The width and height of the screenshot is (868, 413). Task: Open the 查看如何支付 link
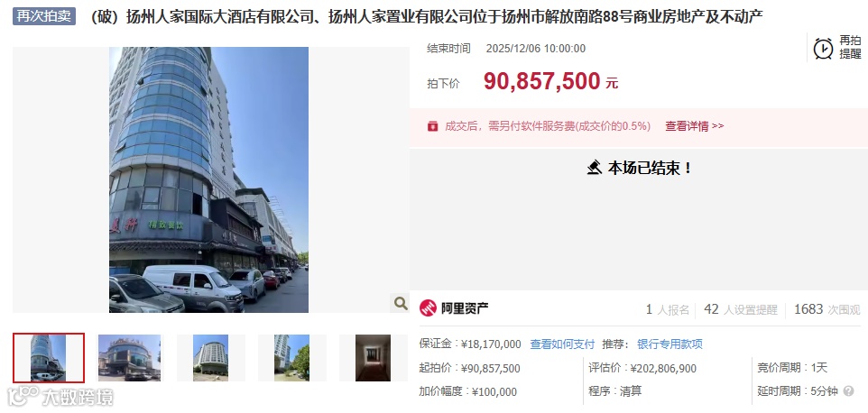562,344
